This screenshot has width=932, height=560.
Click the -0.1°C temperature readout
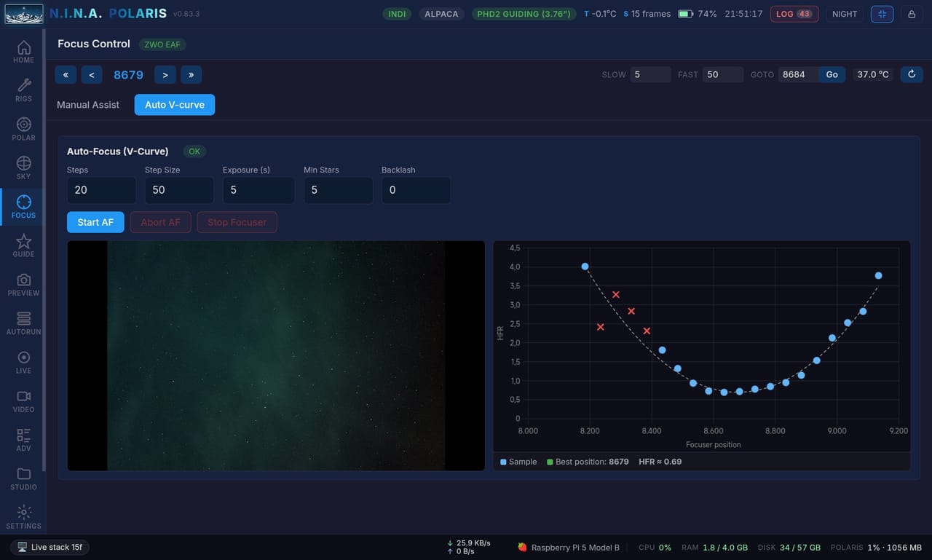(600, 14)
